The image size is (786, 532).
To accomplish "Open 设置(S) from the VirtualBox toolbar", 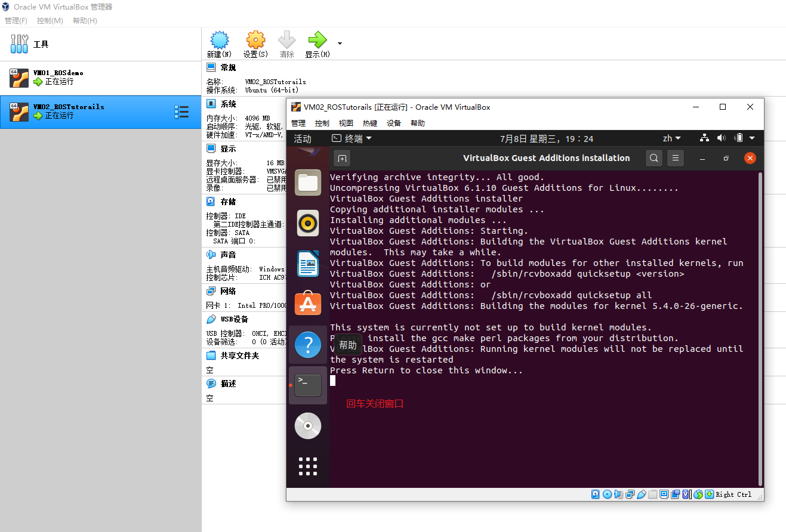I will point(255,44).
